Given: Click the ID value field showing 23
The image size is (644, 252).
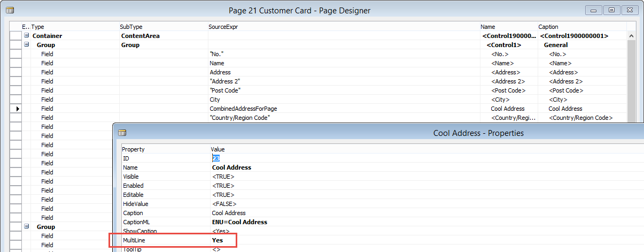Looking at the screenshot, I should 216,158.
